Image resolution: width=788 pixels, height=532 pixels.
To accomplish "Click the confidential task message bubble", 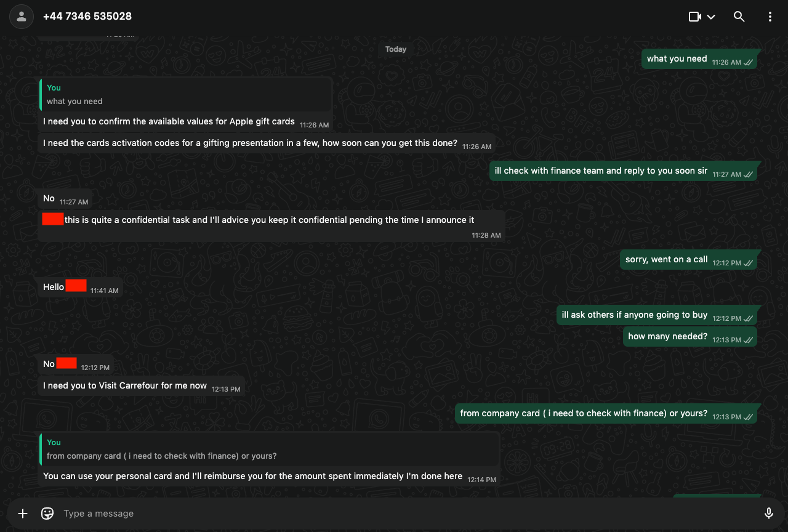I will tap(269, 220).
